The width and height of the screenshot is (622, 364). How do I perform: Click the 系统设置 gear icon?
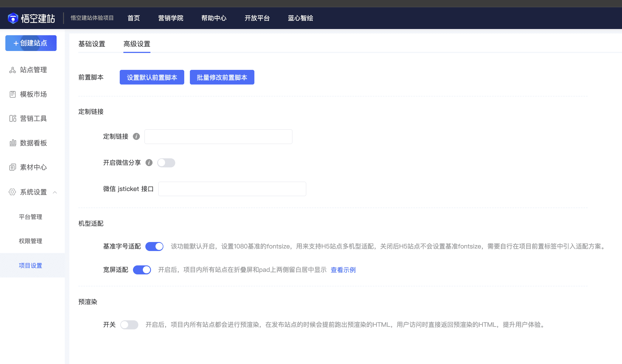(x=12, y=192)
